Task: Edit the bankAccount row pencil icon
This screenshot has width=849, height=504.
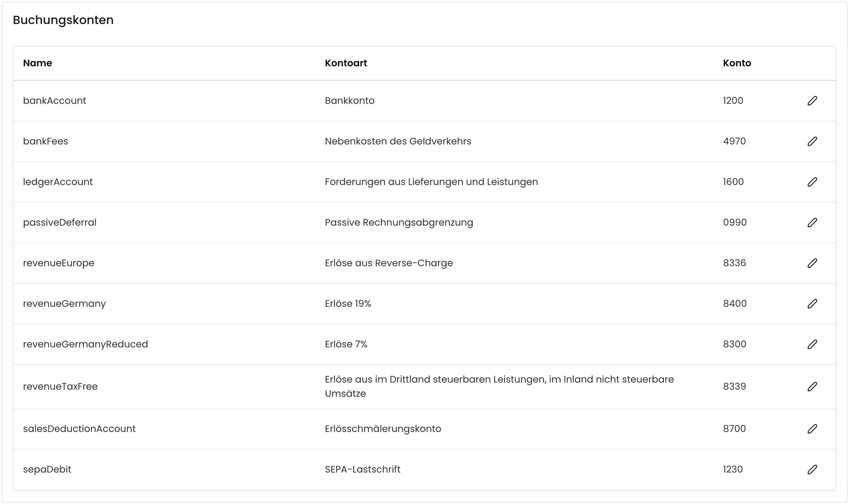Action: 812,100
